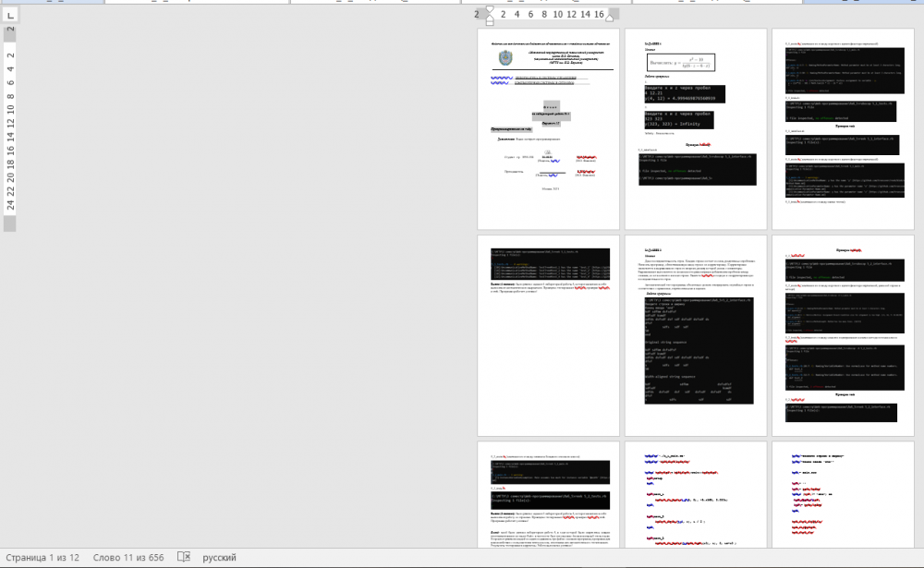Image resolution: width=924 pixels, height=568 pixels.
Task: Open the spelling check icon in status bar
Action: click(184, 558)
